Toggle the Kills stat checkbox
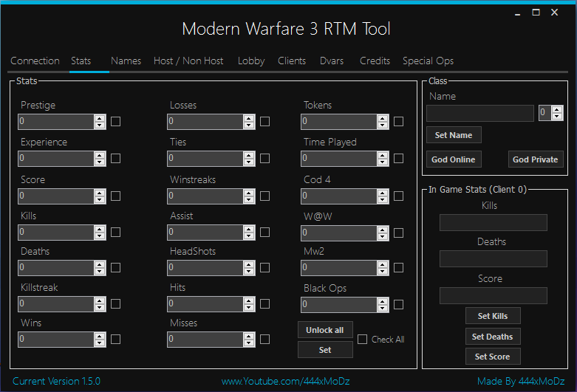577x392 pixels. (115, 233)
